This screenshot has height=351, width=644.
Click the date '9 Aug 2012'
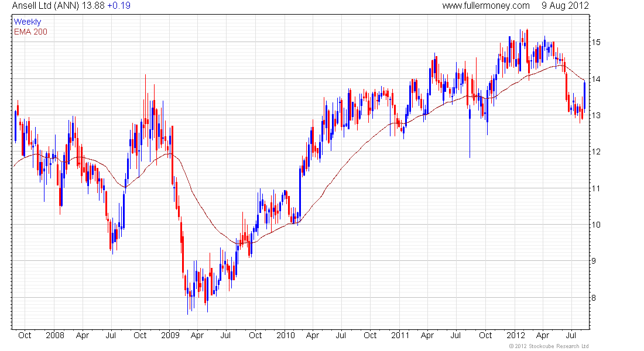565,6
